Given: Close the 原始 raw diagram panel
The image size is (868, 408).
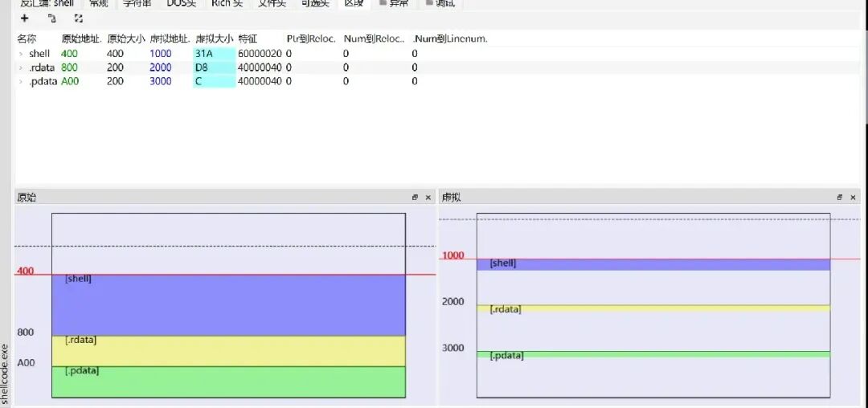Looking at the screenshot, I should point(428,198).
